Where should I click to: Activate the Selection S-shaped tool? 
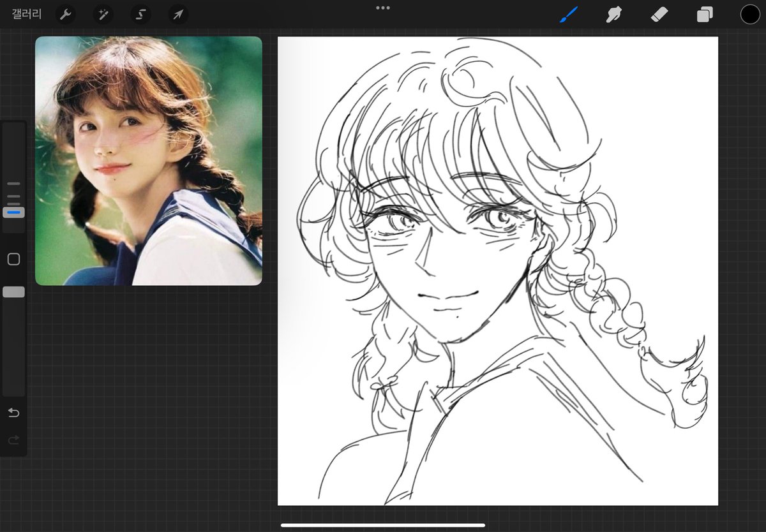coord(140,14)
